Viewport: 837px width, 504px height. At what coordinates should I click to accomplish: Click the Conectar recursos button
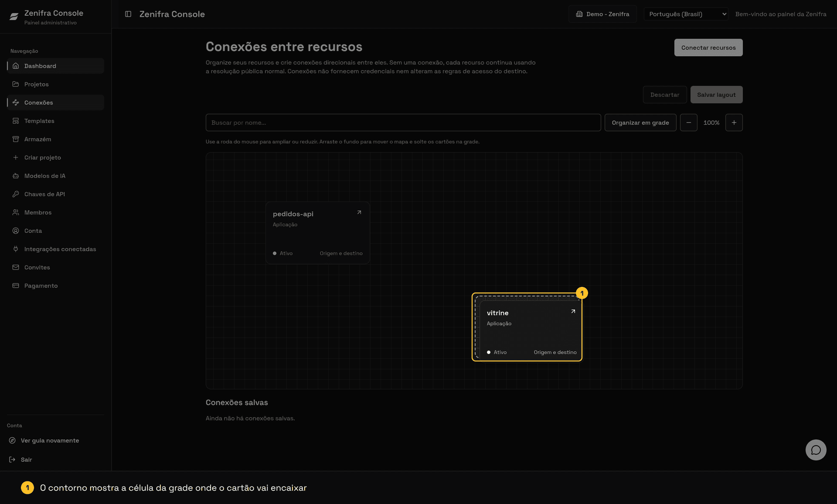coord(708,48)
